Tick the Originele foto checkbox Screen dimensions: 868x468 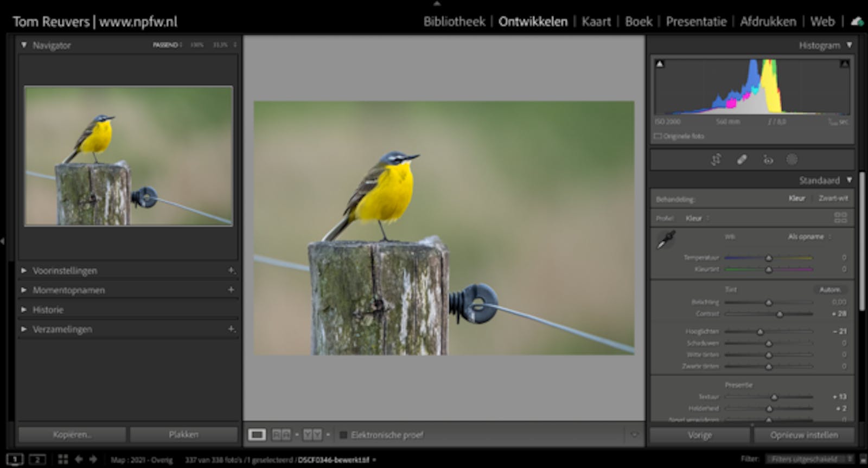(658, 136)
